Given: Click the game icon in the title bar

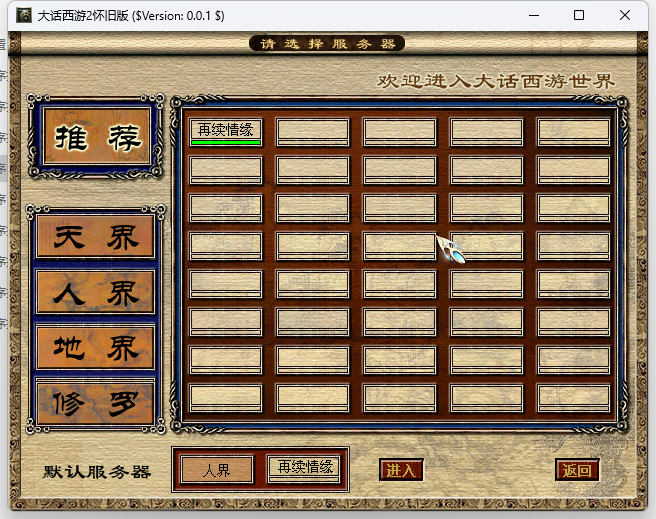Looking at the screenshot, I should pyautogui.click(x=24, y=15).
